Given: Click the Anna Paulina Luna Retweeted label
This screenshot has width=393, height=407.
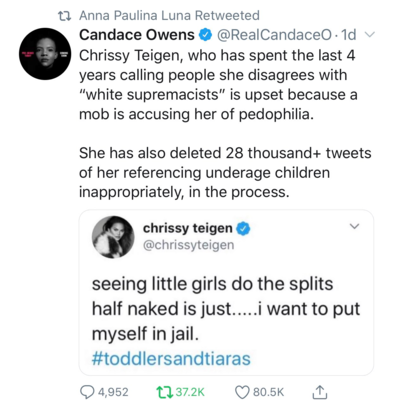Looking at the screenshot, I should pyautogui.click(x=169, y=15).
